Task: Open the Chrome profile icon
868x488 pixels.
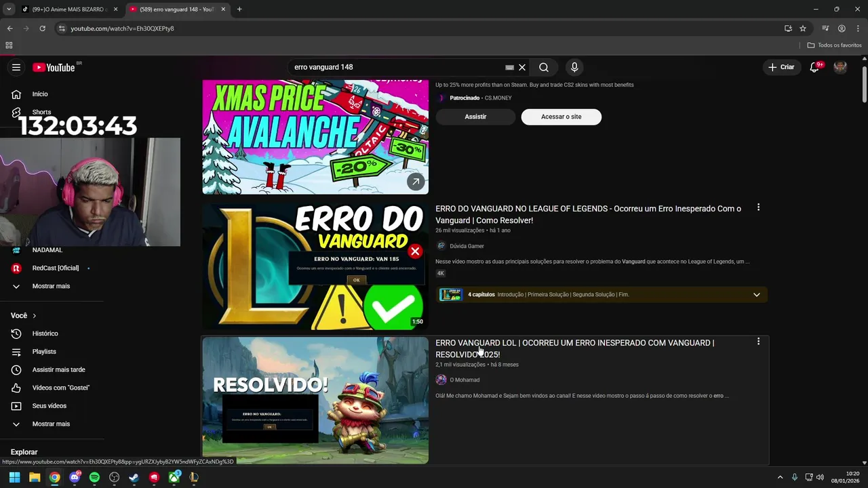Action: pos(842,28)
